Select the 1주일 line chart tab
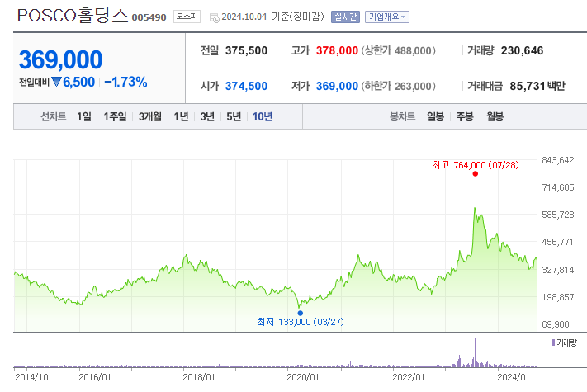Image resolution: width=587 pixels, height=392 pixels. pyautogui.click(x=115, y=116)
